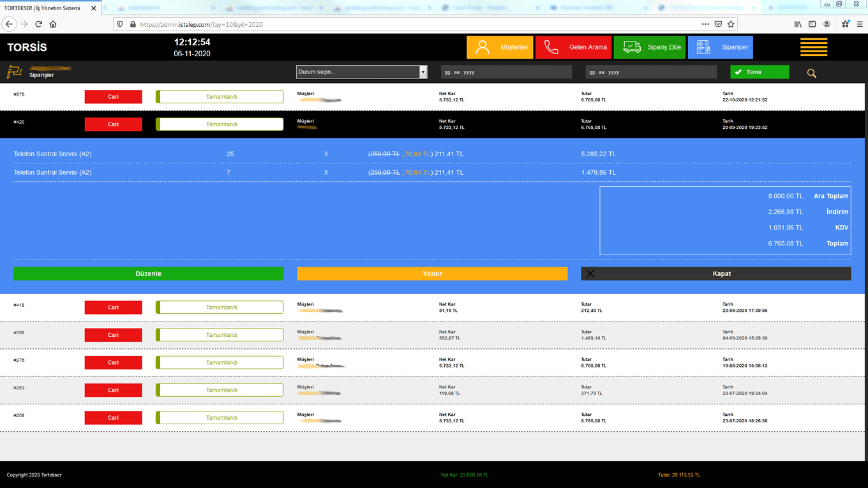Click the TORSİS logo
The height and width of the screenshot is (488, 868).
(27, 47)
